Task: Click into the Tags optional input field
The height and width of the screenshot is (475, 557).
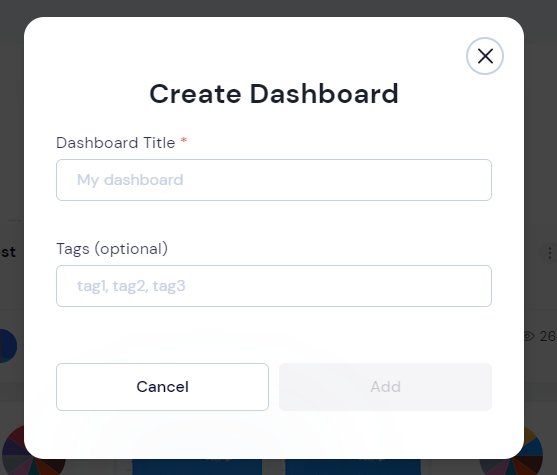Action: (274, 286)
